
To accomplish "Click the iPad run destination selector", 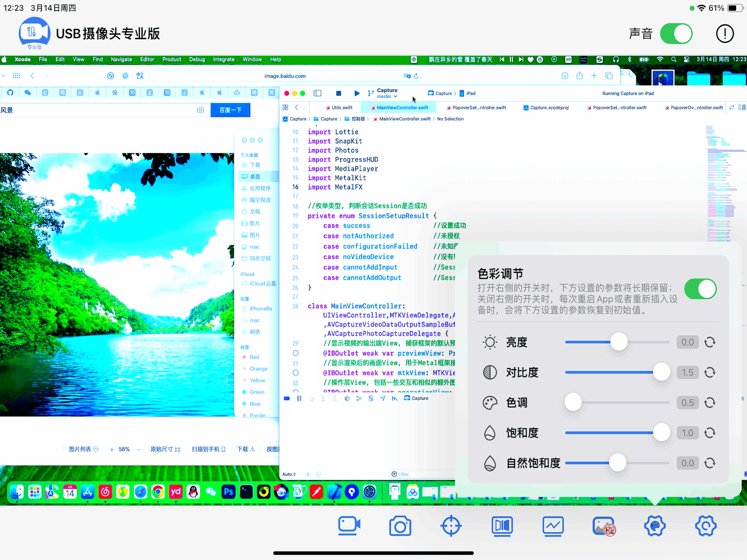I will tap(467, 93).
